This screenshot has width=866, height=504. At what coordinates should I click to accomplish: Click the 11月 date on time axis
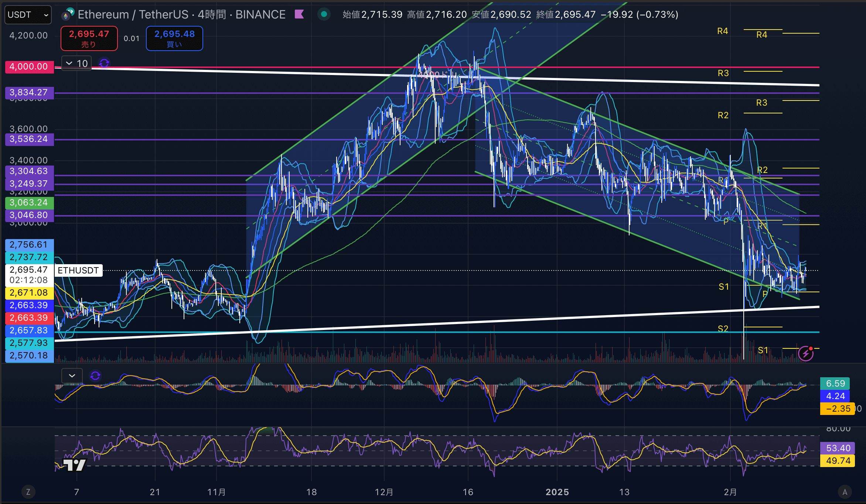[216, 492]
